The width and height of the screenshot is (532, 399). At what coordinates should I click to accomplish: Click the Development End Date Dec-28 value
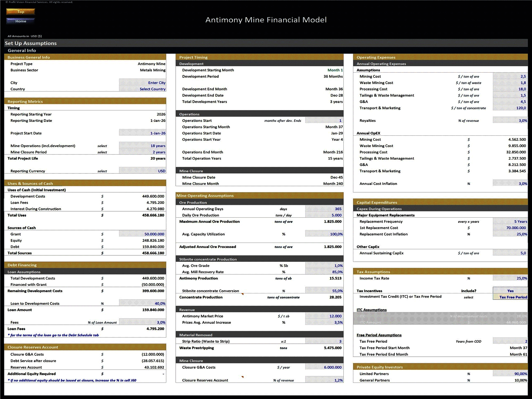click(x=336, y=95)
